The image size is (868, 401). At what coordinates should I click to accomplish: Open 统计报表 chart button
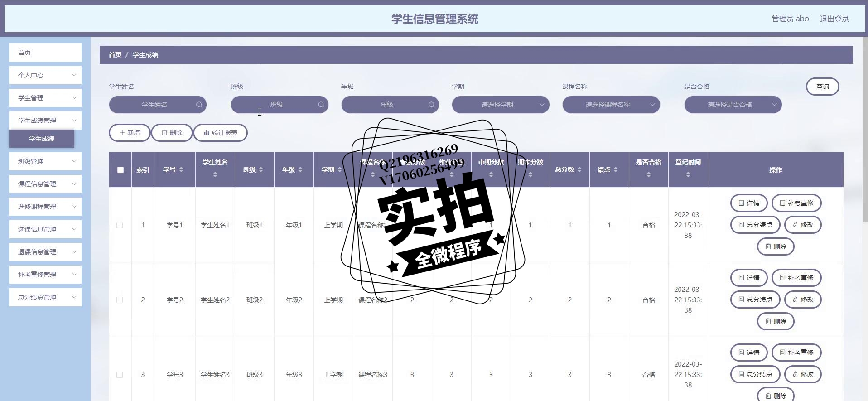(220, 133)
